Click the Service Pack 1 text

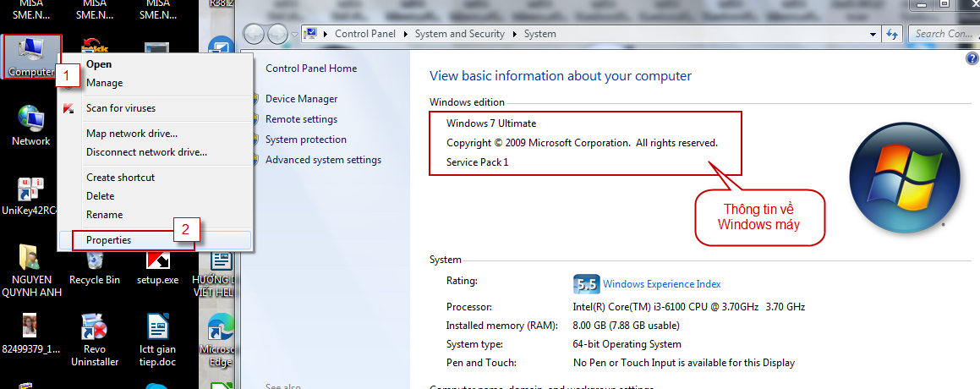pos(478,162)
